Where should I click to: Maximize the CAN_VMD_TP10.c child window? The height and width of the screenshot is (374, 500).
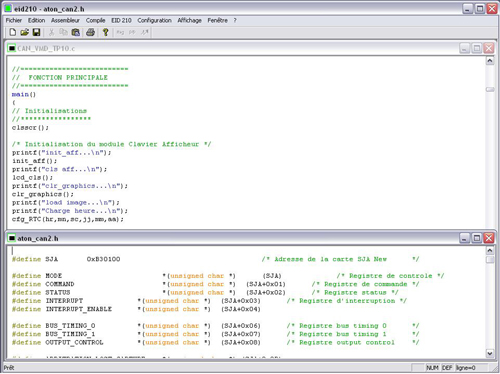[x=477, y=48]
